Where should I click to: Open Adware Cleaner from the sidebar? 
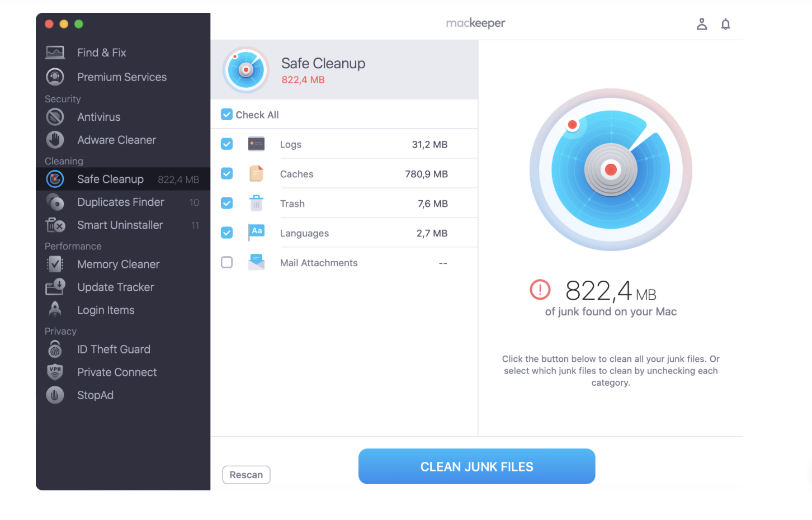pyautogui.click(x=116, y=140)
